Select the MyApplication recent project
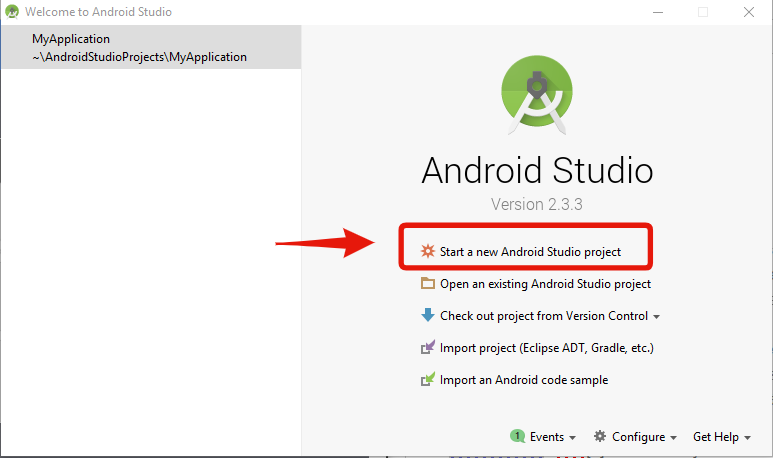 pyautogui.click(x=151, y=47)
